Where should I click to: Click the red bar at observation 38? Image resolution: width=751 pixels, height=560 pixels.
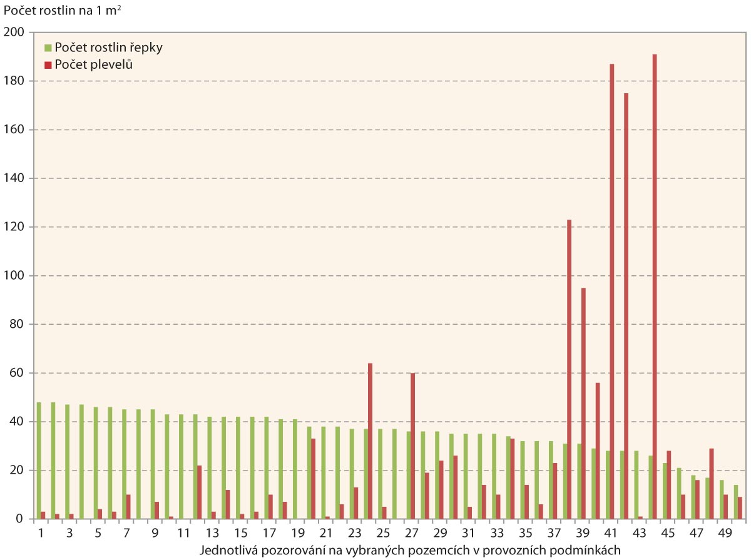pyautogui.click(x=570, y=369)
